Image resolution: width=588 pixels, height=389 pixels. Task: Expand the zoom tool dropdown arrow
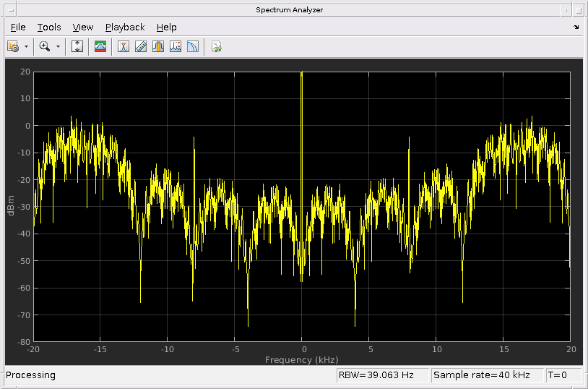click(x=58, y=47)
